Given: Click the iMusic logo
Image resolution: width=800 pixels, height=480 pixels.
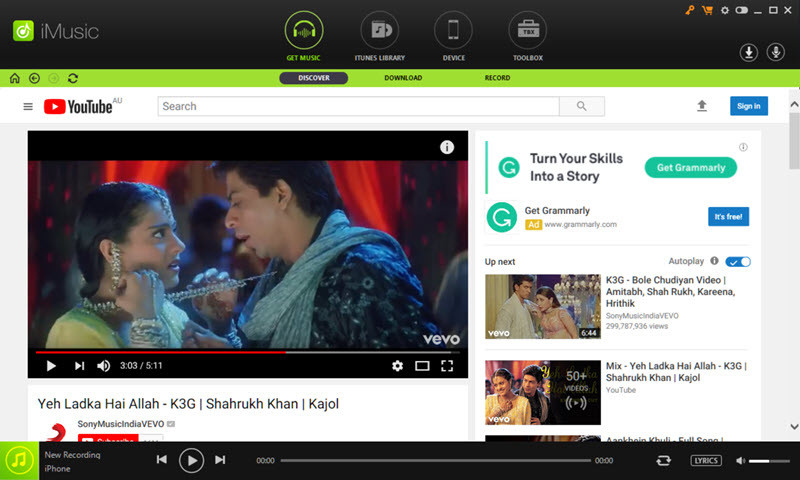Looking at the screenshot, I should click(56, 31).
